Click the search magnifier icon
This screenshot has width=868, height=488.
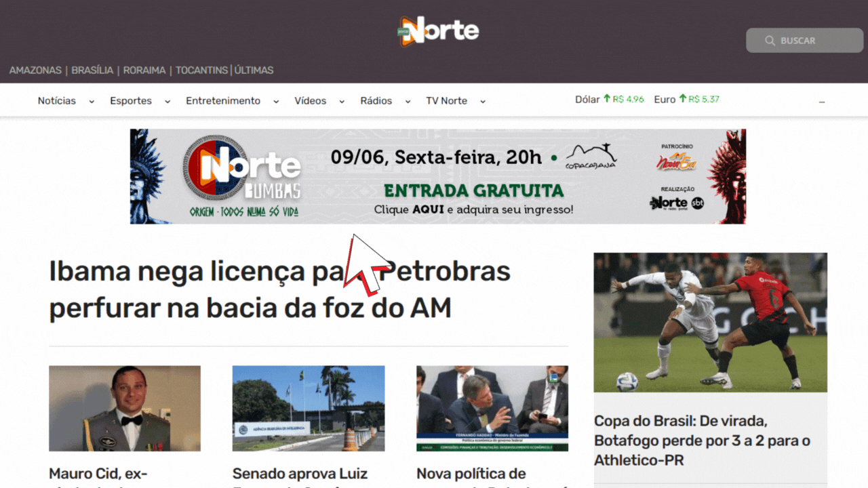click(770, 41)
